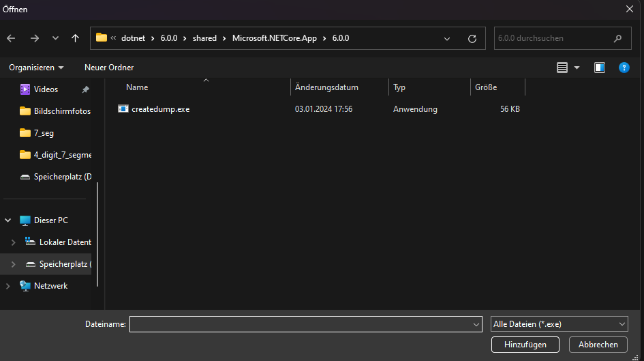This screenshot has width=644, height=361.
Task: Open recent locations dropdown arrow
Action: (x=55, y=38)
